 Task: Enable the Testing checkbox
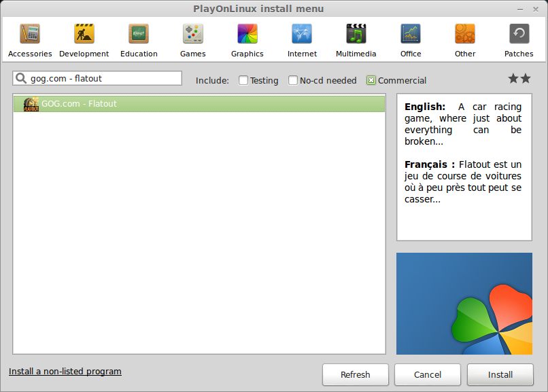243,80
